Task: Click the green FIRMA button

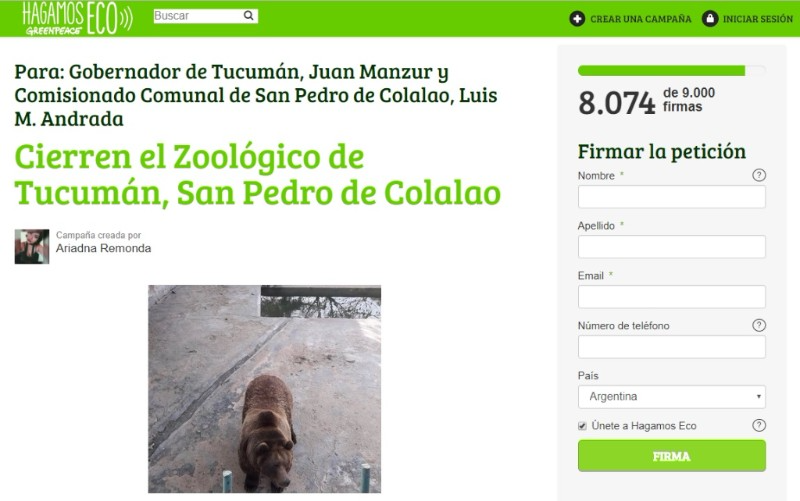Action: [x=671, y=456]
